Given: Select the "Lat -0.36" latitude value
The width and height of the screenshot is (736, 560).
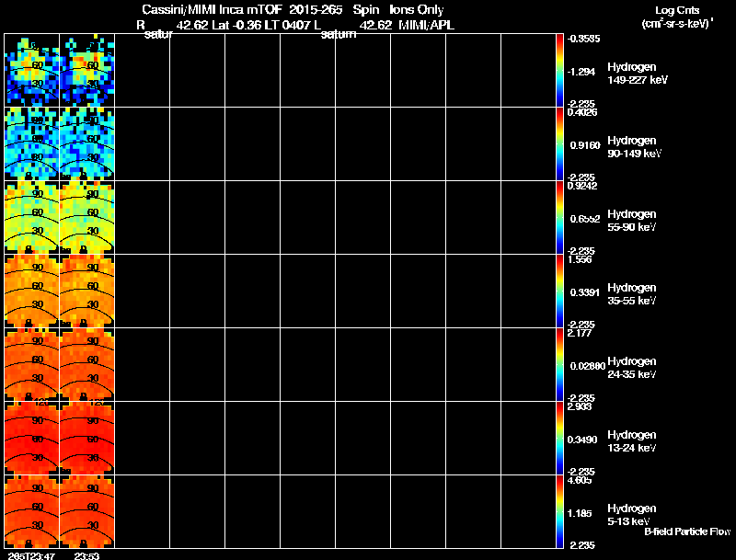Looking at the screenshot, I should click(x=236, y=25).
